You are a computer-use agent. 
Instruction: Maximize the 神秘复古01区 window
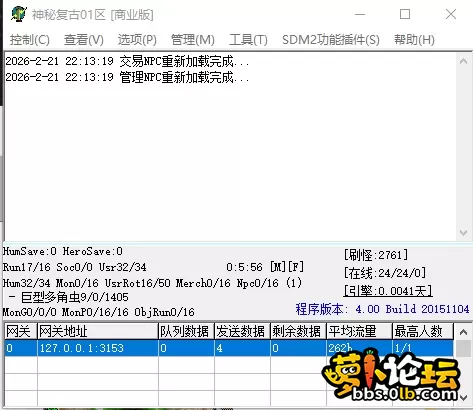(x=405, y=14)
